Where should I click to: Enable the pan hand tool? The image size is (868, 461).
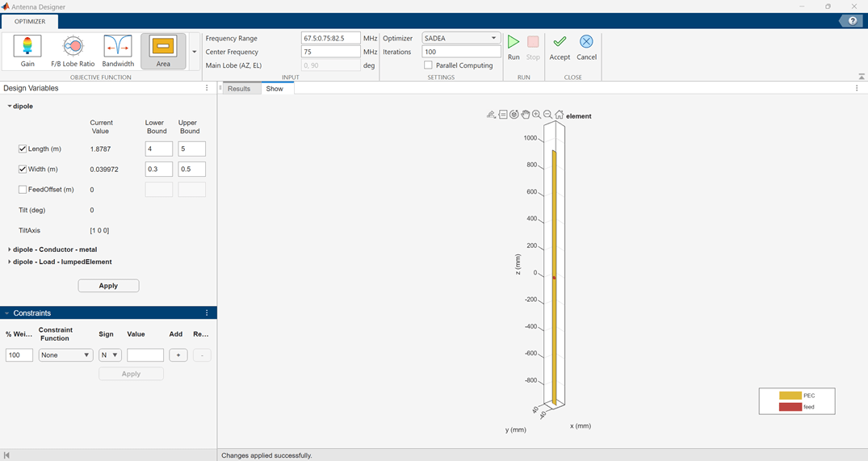[x=525, y=115]
